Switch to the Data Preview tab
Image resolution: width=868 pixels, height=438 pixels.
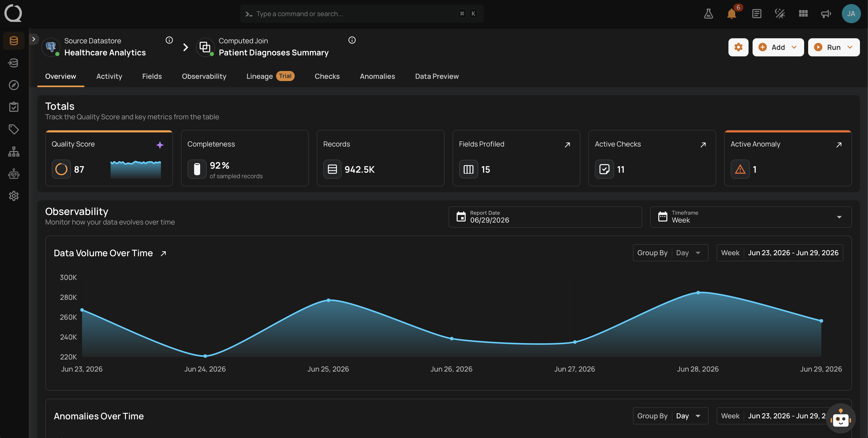pyautogui.click(x=437, y=76)
